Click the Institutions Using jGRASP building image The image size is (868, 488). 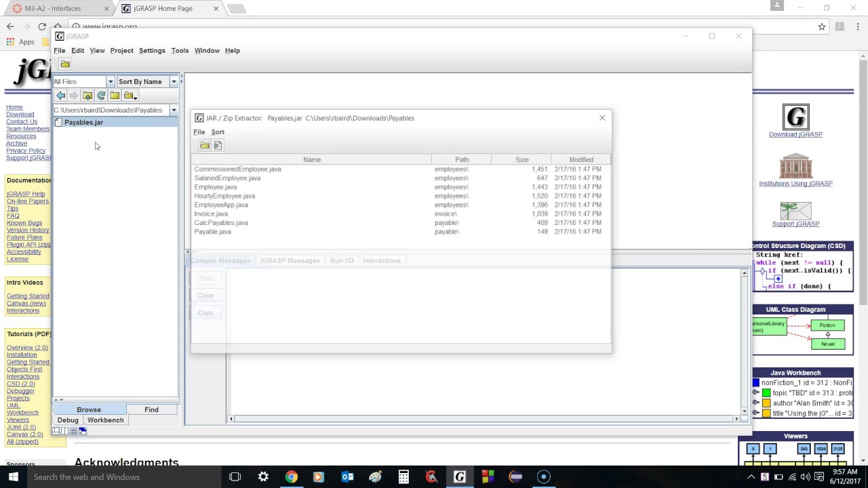(x=795, y=166)
